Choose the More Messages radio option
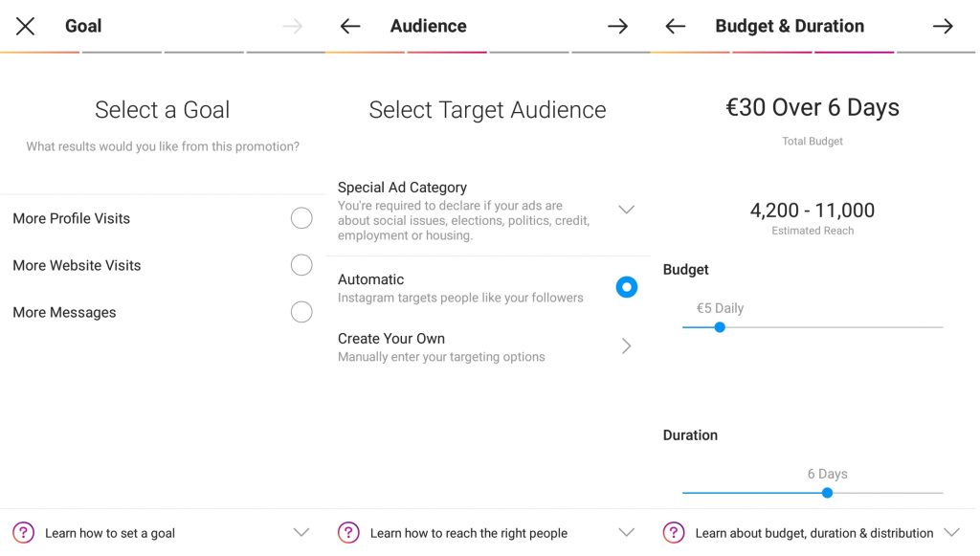980x556 pixels. (301, 312)
